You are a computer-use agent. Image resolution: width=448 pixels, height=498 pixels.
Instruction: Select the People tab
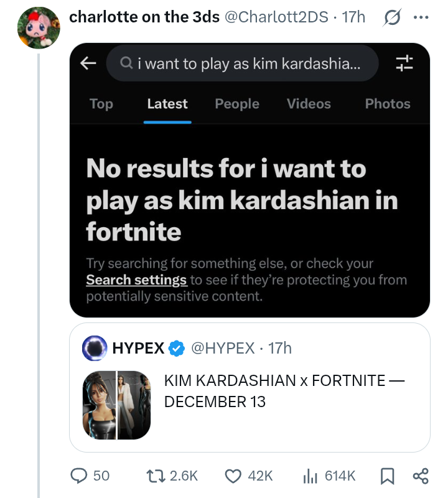click(237, 104)
